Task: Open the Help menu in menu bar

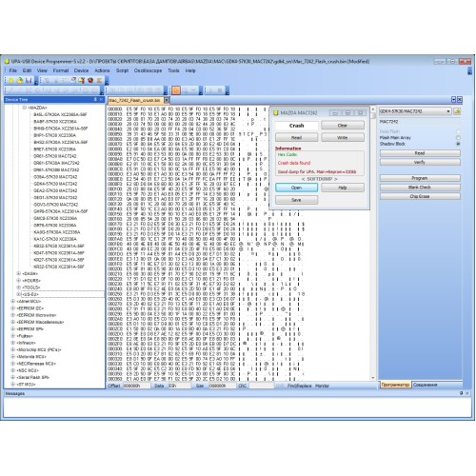Action: (x=190, y=70)
